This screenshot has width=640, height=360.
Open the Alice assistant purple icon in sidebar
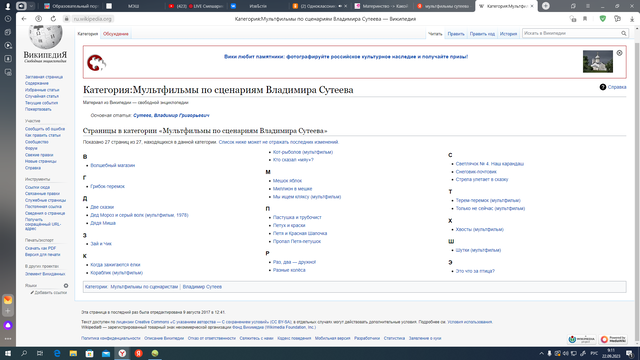(x=8, y=325)
